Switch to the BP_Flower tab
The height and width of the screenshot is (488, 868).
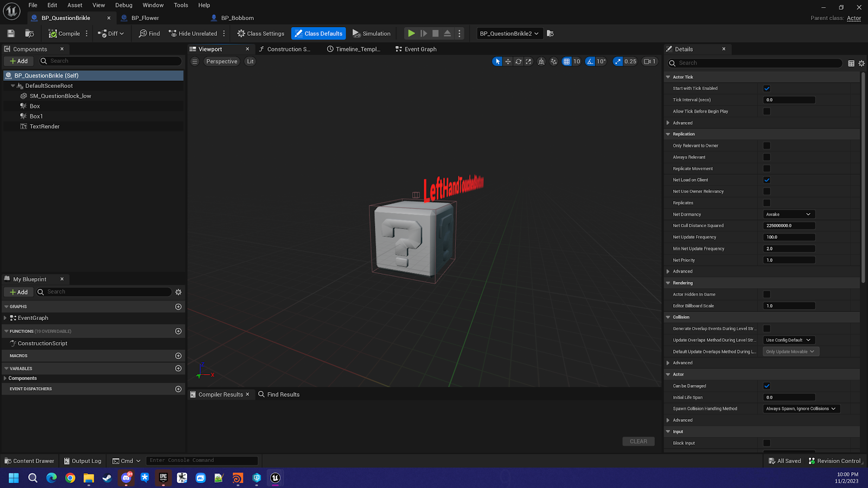145,18
